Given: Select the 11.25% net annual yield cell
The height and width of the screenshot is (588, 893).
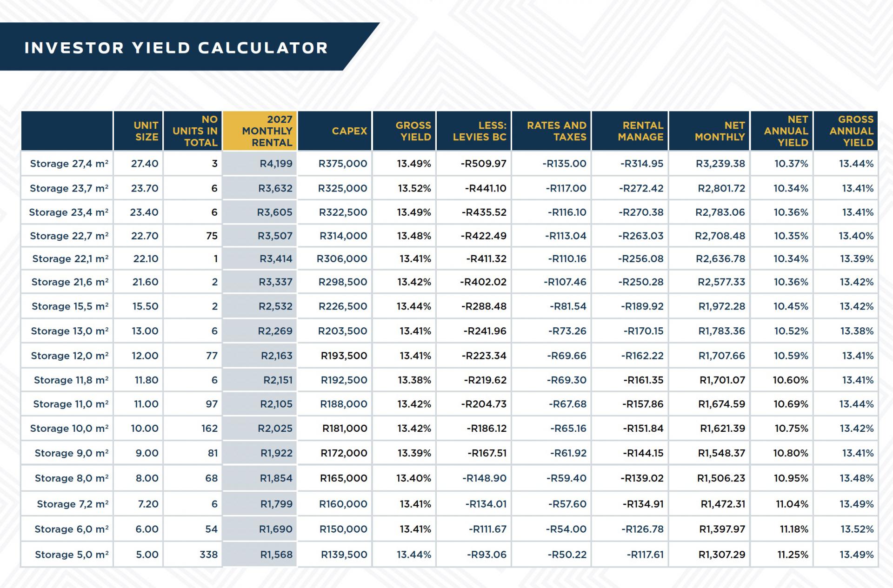Looking at the screenshot, I should point(793,555).
